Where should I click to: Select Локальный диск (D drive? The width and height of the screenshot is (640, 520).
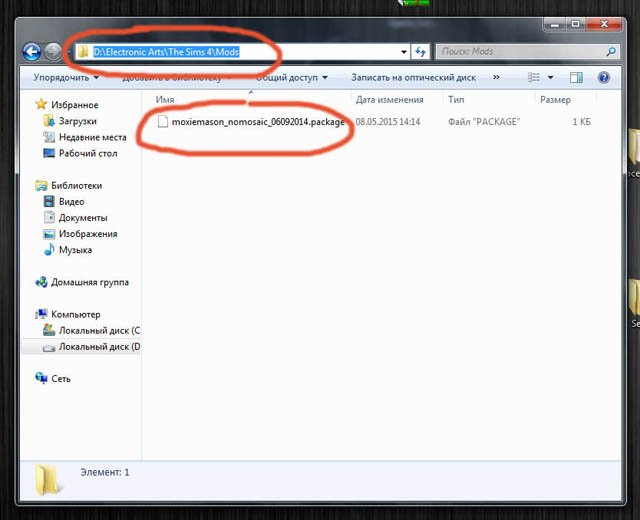pos(98,347)
